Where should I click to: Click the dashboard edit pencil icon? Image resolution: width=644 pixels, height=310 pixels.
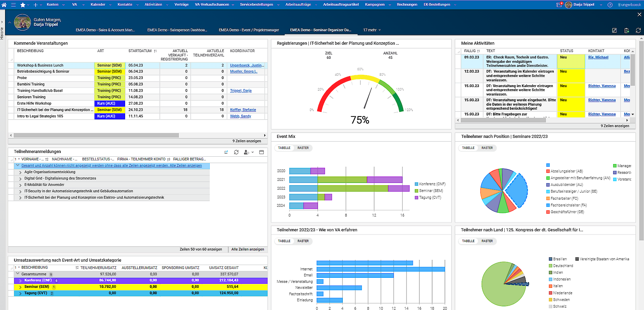(x=614, y=30)
